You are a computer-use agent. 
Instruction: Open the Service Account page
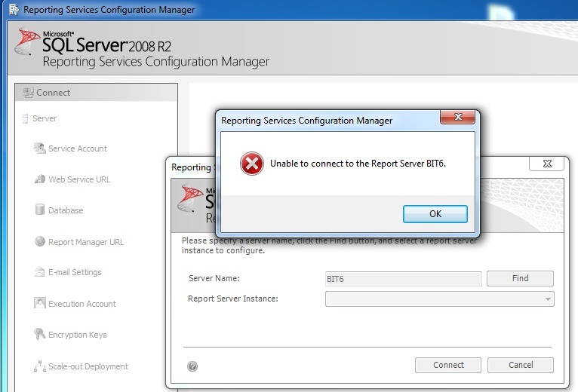78,149
